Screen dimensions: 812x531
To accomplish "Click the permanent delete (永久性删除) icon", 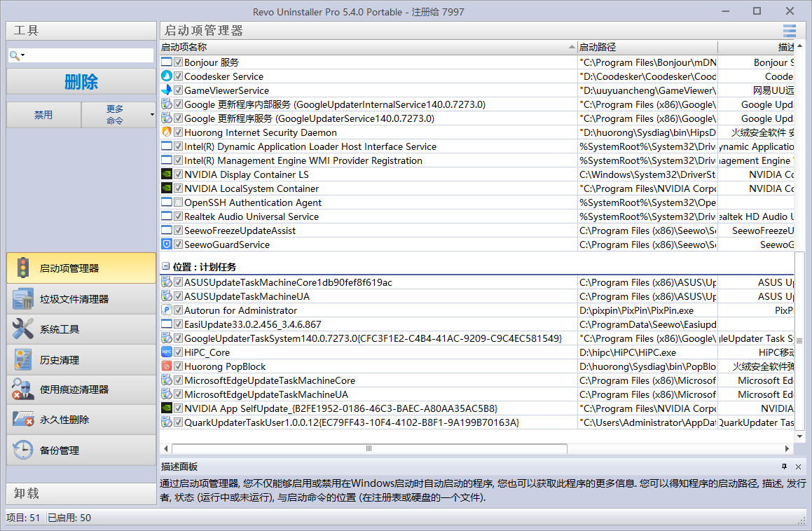I will [x=22, y=420].
